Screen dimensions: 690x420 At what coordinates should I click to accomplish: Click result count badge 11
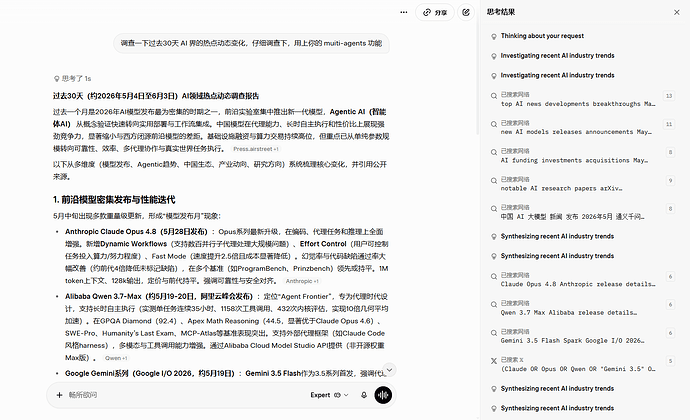pos(669,124)
